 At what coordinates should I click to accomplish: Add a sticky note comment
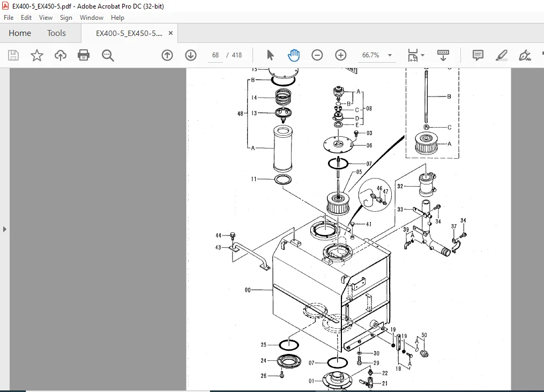[x=478, y=55]
